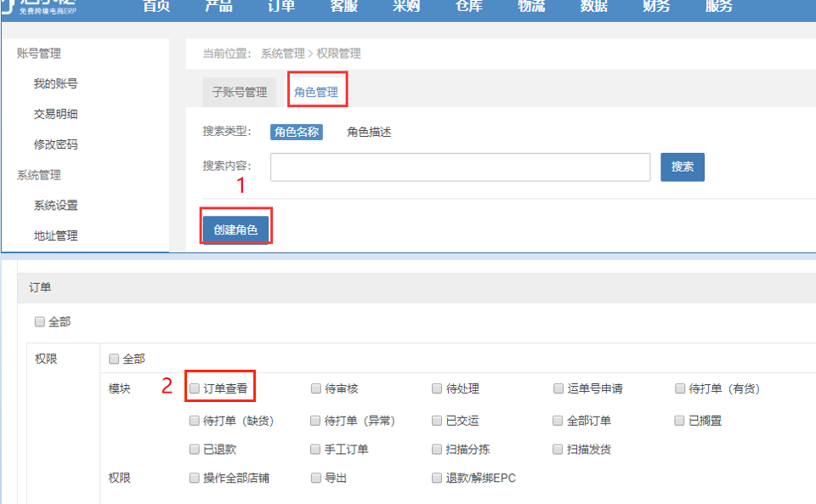Enable the 退款/解绑EPC checkbox
Image resolution: width=816 pixels, height=504 pixels.
(x=437, y=478)
